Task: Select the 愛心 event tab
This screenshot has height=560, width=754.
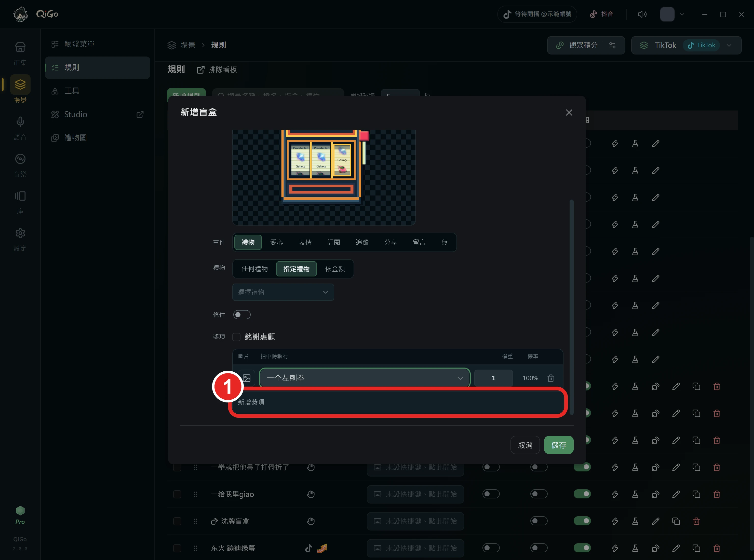Action: [276, 242]
